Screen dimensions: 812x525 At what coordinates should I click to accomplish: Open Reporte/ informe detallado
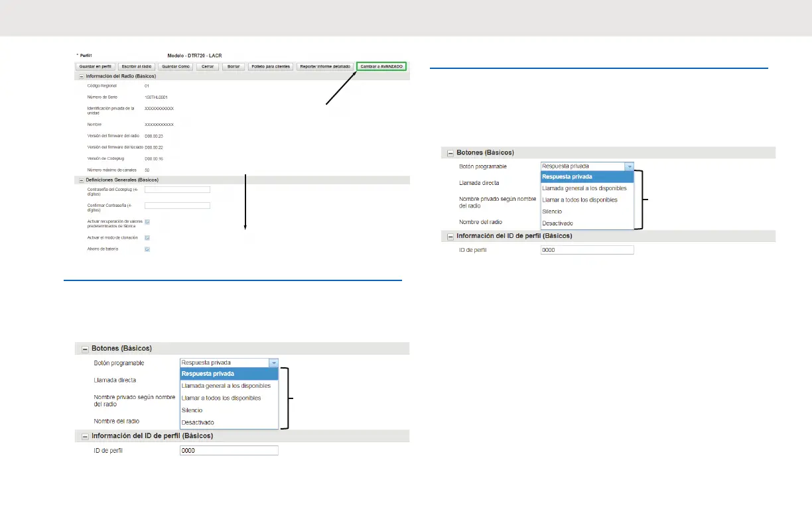[x=324, y=67]
